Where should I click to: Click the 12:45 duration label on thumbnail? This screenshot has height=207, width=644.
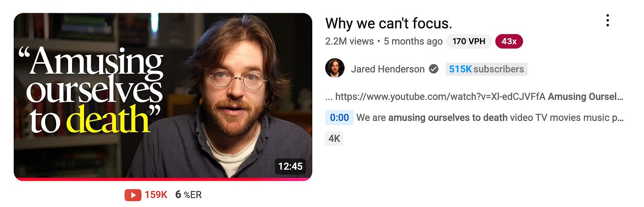point(290,166)
